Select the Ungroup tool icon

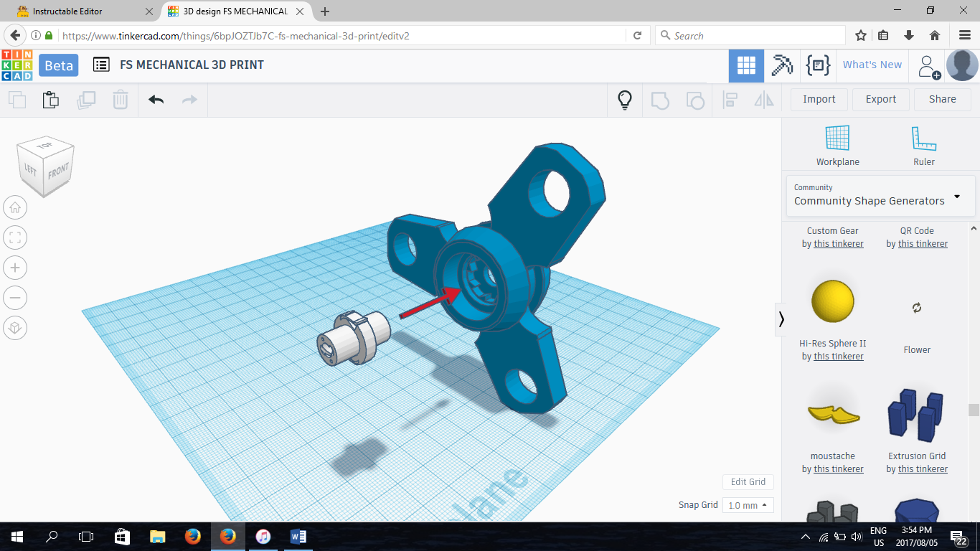(x=694, y=100)
